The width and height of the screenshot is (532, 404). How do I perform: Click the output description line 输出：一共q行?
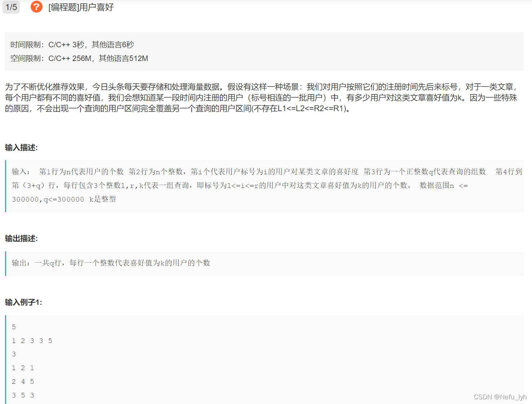[111, 263]
